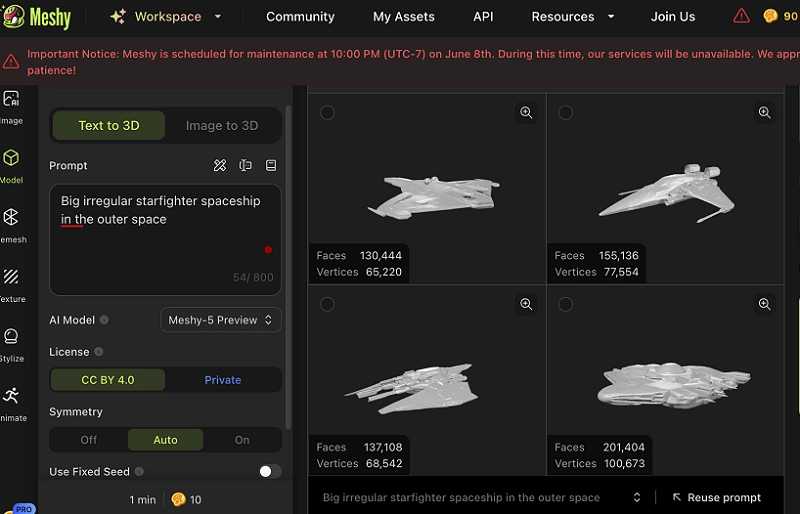The height and width of the screenshot is (514, 800).
Task: Click the prompt translate icon
Action: (x=245, y=165)
